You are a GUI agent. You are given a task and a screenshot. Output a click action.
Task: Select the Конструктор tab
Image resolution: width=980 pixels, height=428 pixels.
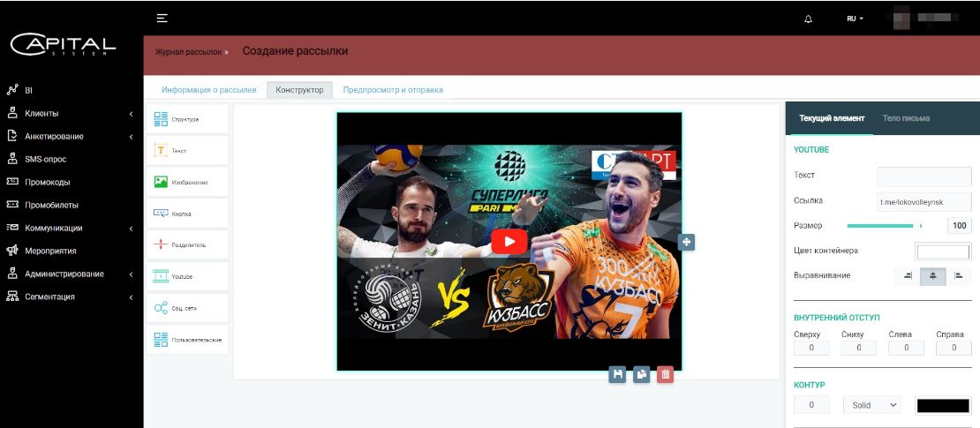(299, 90)
